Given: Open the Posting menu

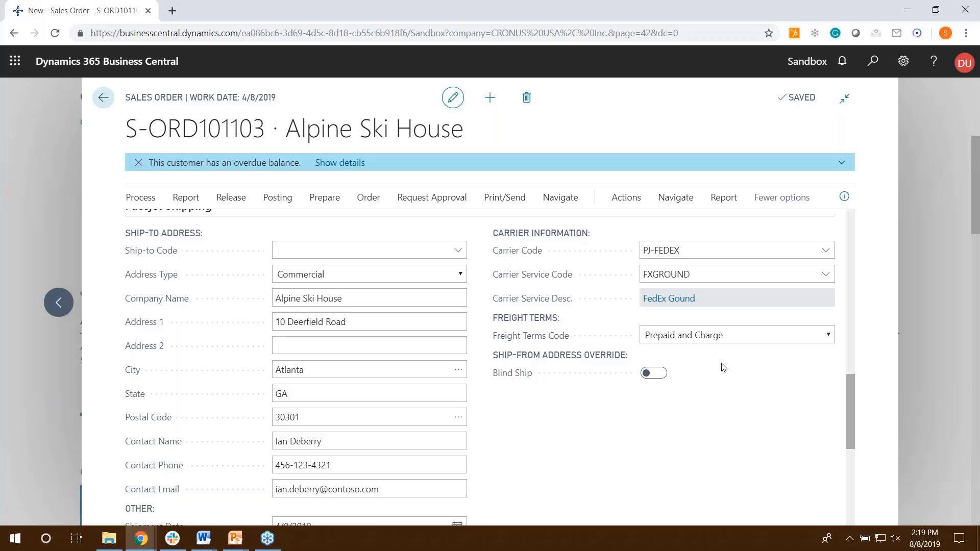Looking at the screenshot, I should (x=277, y=197).
